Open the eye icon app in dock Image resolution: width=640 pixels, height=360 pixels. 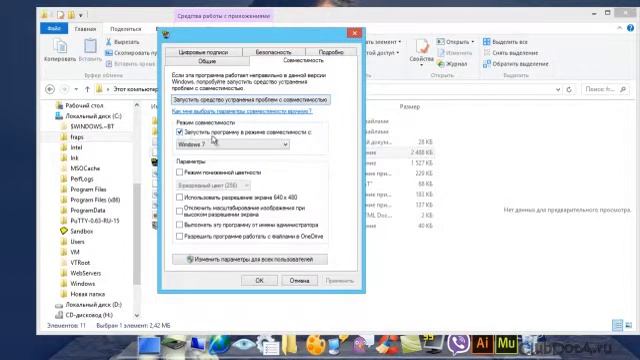pos(244,345)
